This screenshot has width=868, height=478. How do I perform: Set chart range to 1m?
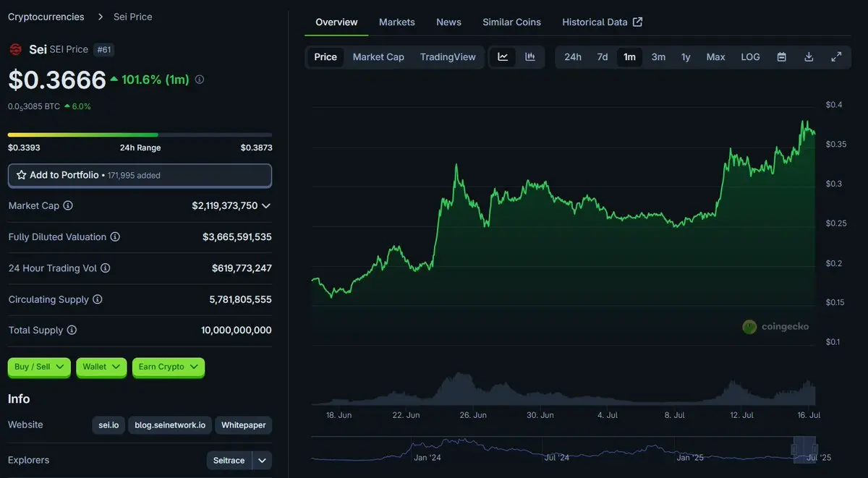coord(630,57)
